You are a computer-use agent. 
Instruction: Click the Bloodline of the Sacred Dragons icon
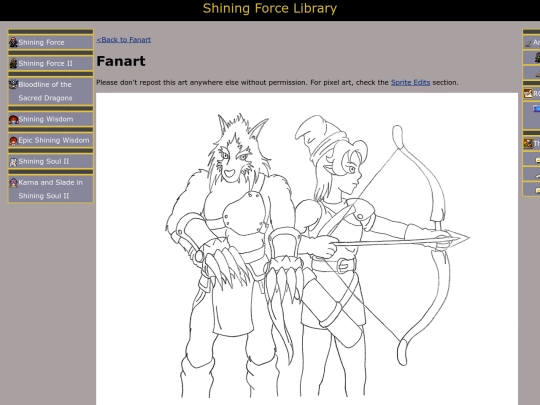pyautogui.click(x=13, y=84)
